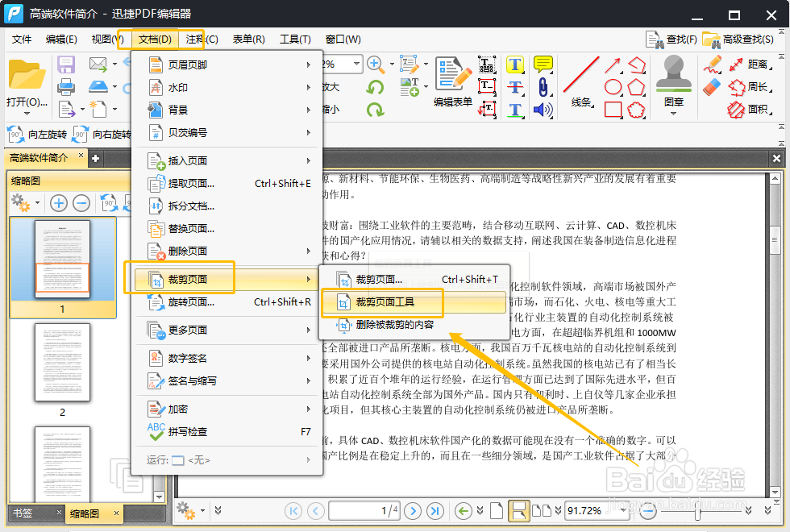The height and width of the screenshot is (532, 790).
Task: Open thumbnail panel gear options
Action: pos(25,203)
